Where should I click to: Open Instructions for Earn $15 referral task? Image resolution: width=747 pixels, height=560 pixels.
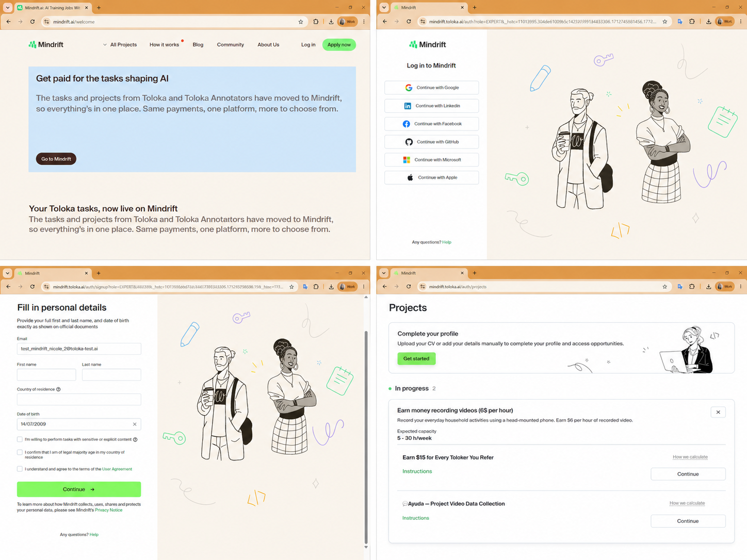(x=417, y=471)
